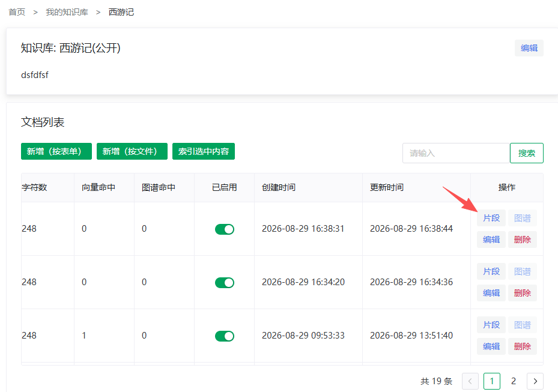Open 片段 for row updated 13:51:40
This screenshot has width=558, height=392.
(x=491, y=325)
